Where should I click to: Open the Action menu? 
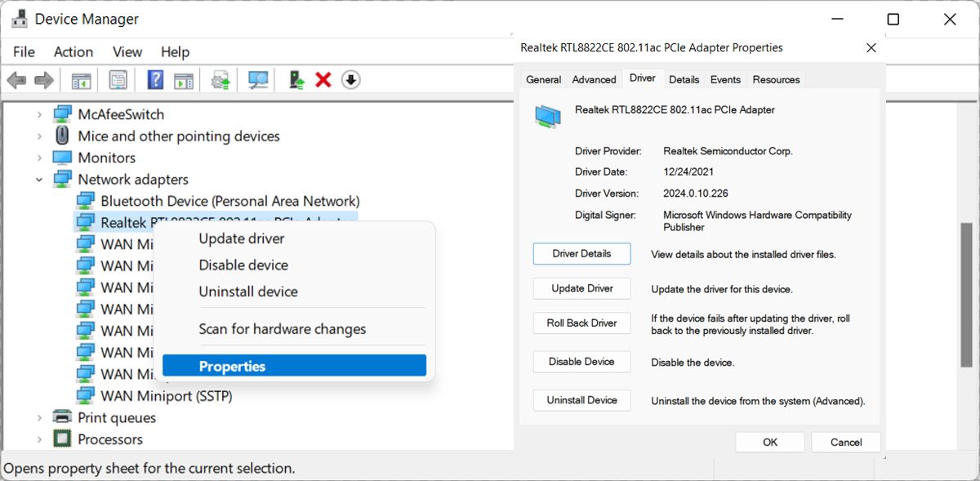(73, 51)
